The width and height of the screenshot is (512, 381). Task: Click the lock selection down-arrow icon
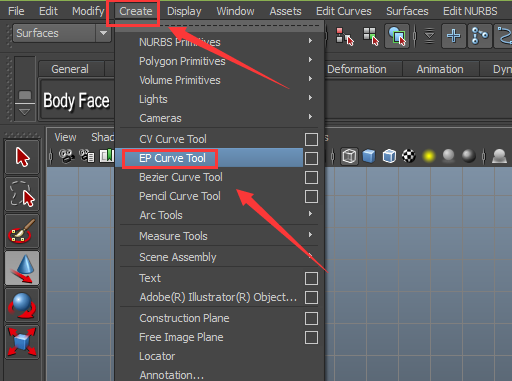click(x=430, y=36)
